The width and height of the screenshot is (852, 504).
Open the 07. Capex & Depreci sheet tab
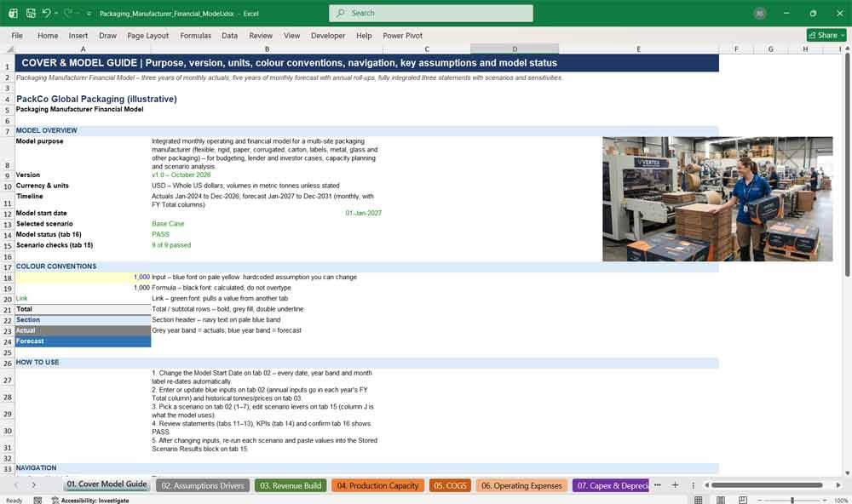pos(611,485)
